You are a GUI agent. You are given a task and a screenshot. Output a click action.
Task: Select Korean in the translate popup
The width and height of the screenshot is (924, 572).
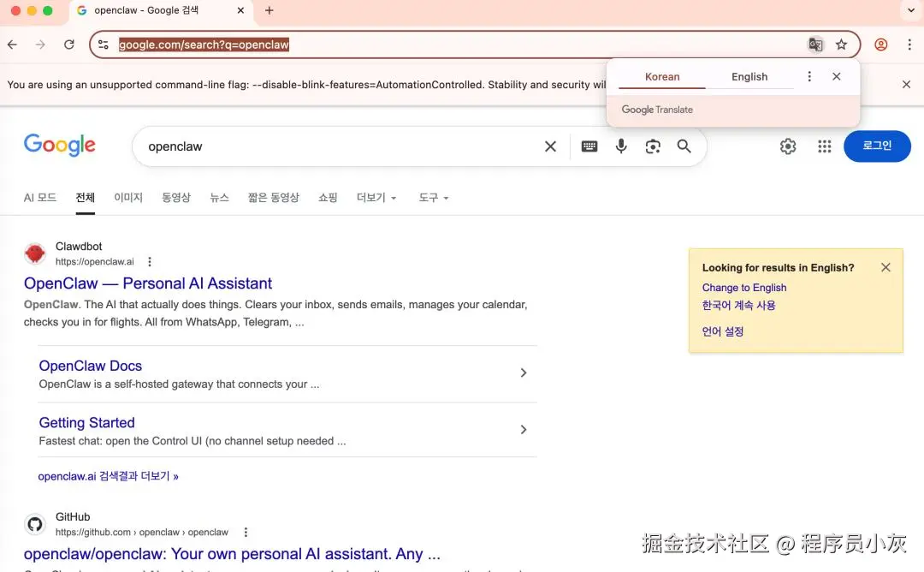[661, 77]
